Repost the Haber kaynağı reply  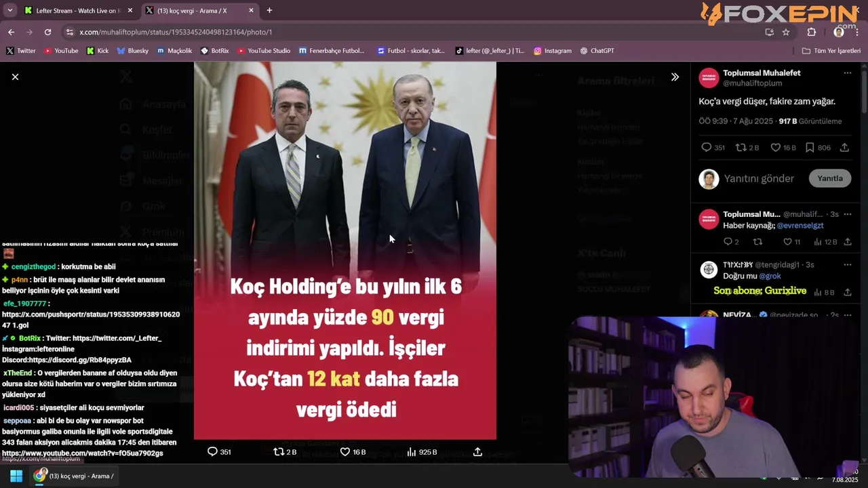click(x=757, y=241)
